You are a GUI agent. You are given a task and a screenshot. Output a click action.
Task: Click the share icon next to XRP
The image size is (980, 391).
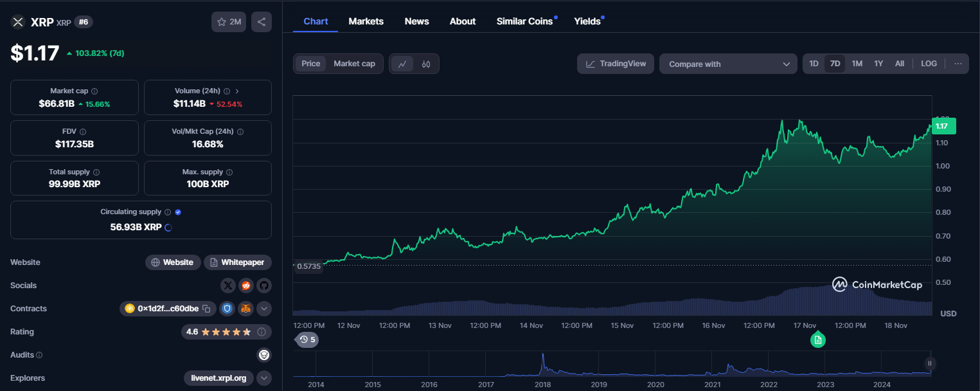[262, 22]
